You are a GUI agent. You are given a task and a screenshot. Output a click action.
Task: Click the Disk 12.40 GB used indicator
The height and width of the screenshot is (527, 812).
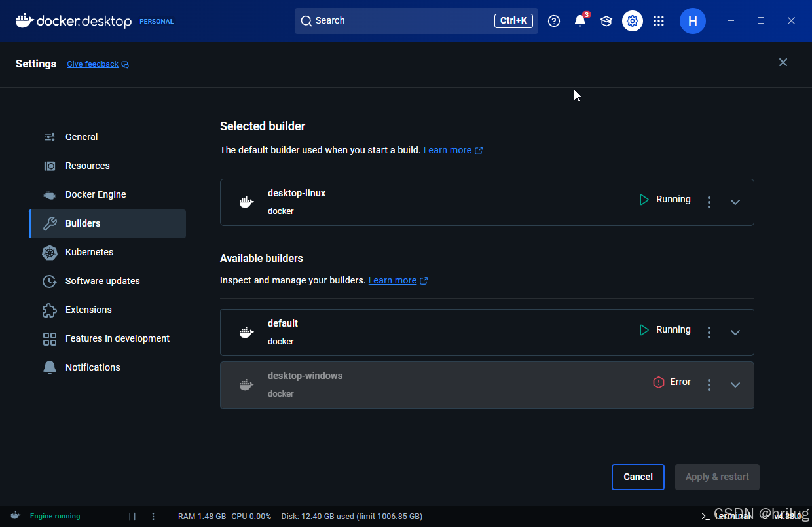coord(352,516)
